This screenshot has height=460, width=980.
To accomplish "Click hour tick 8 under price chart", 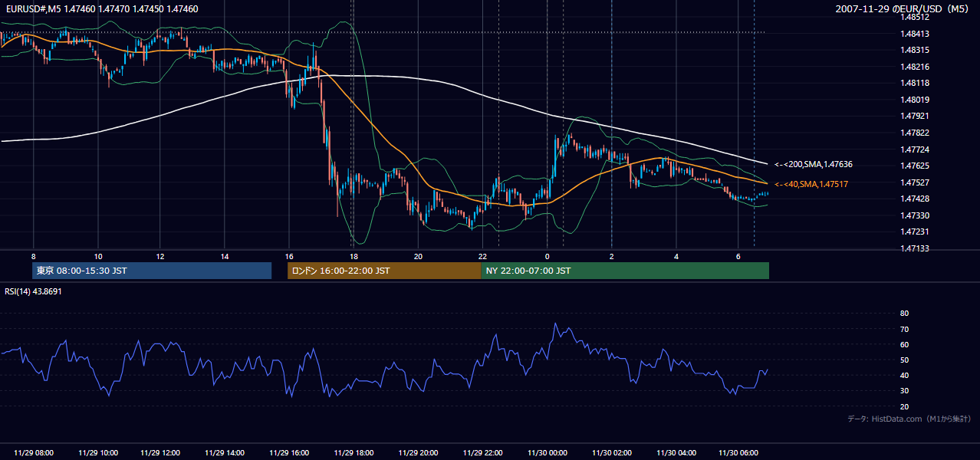I will [33, 255].
